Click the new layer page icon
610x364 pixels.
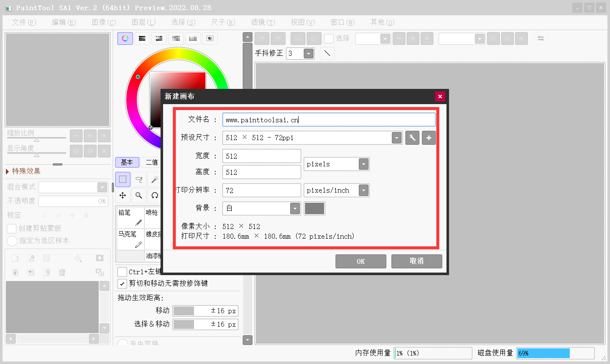pos(15,258)
